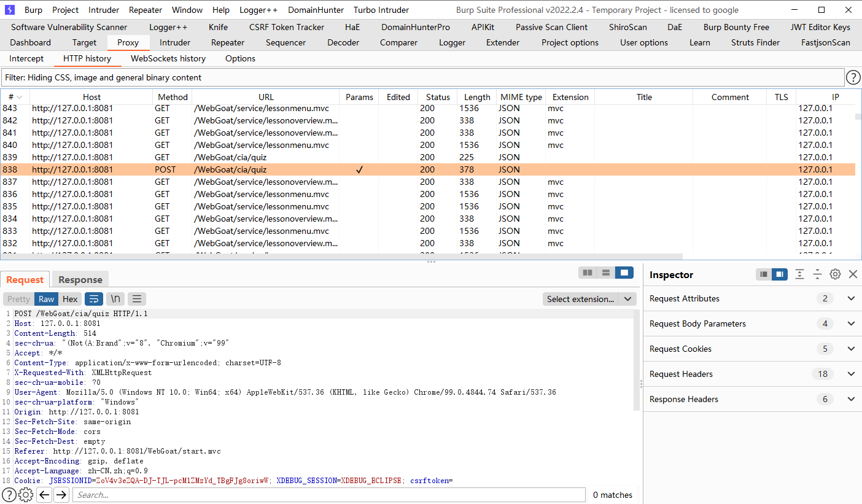Focus the search input field
The height and width of the screenshot is (504, 862).
(x=328, y=495)
